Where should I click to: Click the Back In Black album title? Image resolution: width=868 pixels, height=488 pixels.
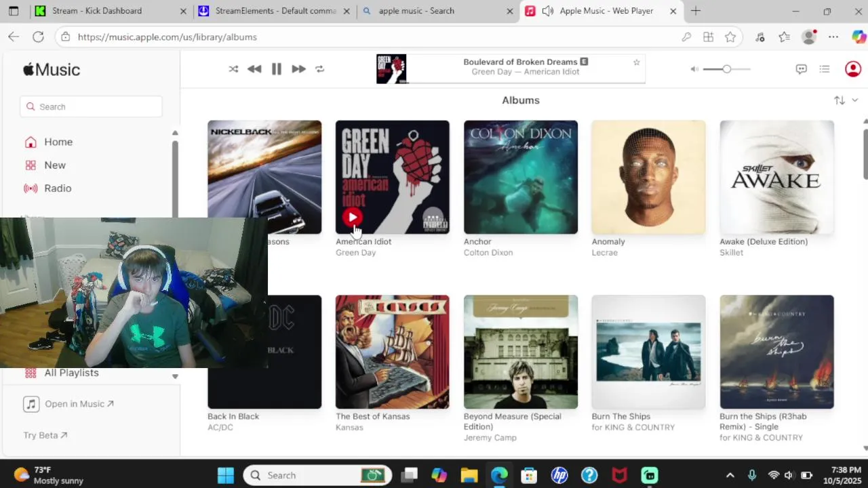click(x=233, y=416)
